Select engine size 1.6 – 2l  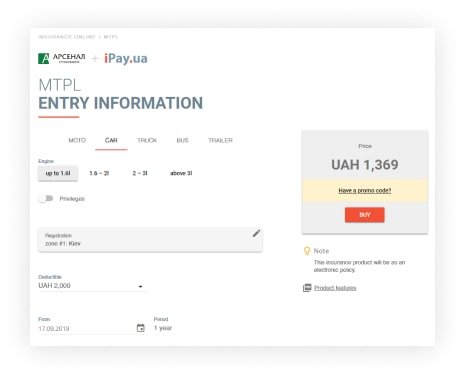click(x=99, y=173)
